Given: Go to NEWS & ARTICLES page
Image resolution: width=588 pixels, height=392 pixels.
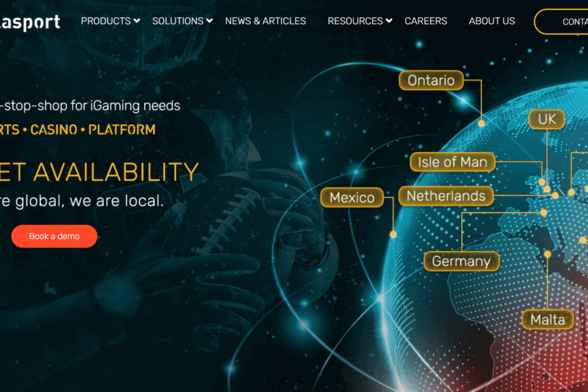Looking at the screenshot, I should pos(266,21).
